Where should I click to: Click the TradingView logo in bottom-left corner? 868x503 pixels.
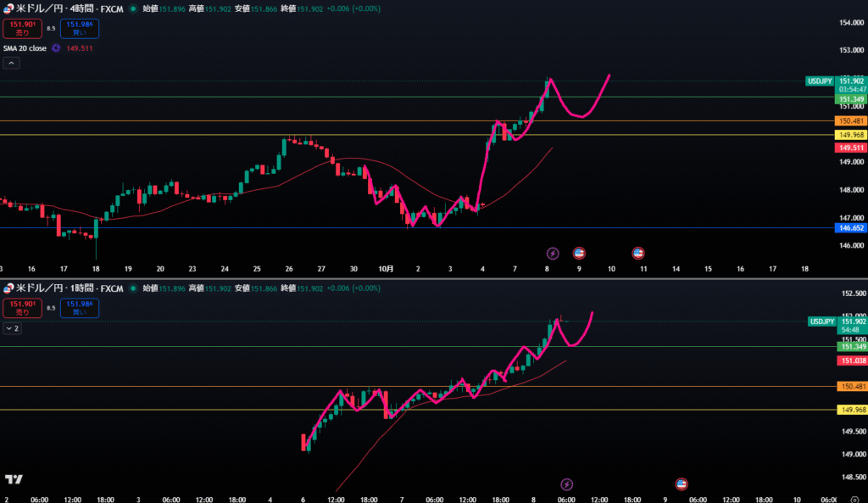point(13,480)
